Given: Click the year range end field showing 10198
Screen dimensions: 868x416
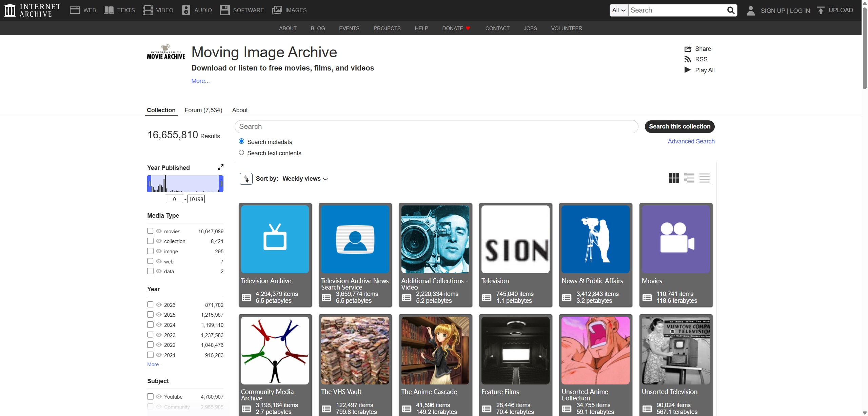Looking at the screenshot, I should (196, 199).
